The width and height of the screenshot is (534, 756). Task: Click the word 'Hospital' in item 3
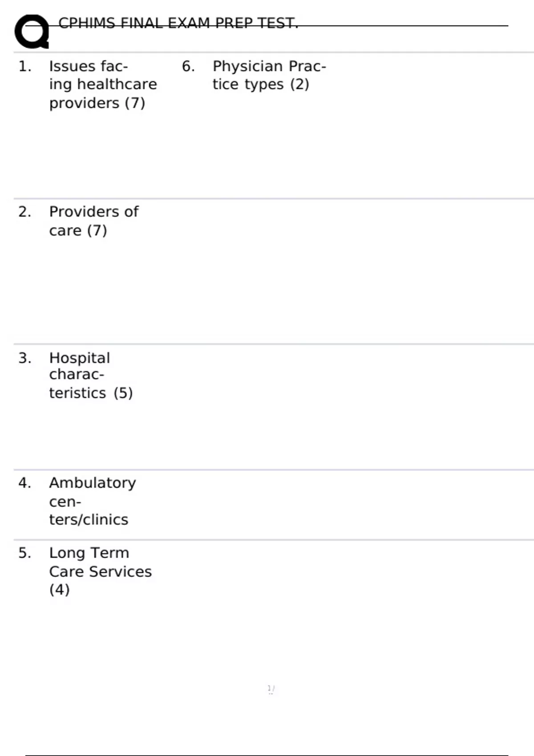[79, 358]
